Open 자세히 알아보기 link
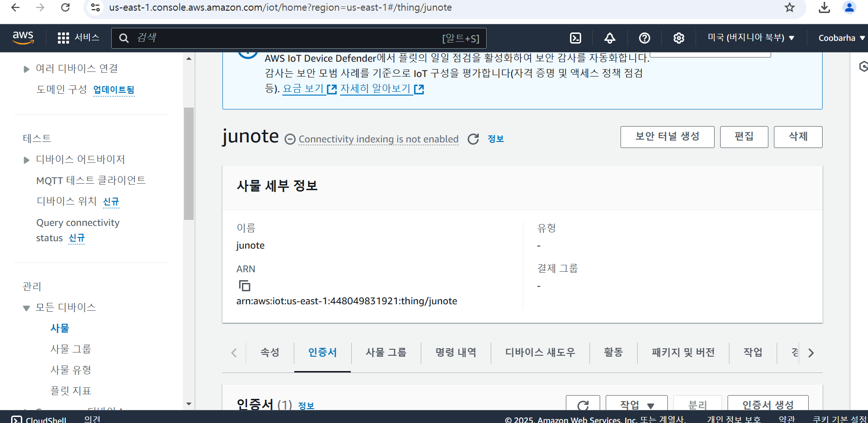This screenshot has width=868, height=423. coord(382,89)
